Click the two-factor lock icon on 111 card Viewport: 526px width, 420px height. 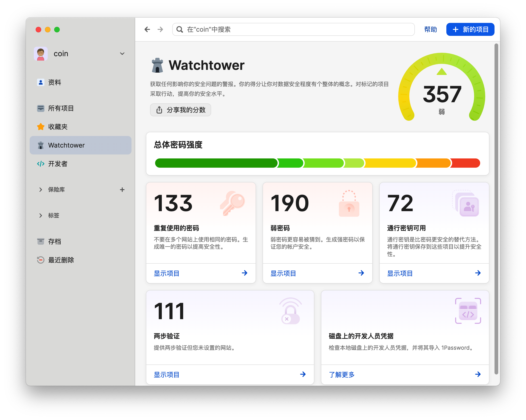pyautogui.click(x=290, y=311)
